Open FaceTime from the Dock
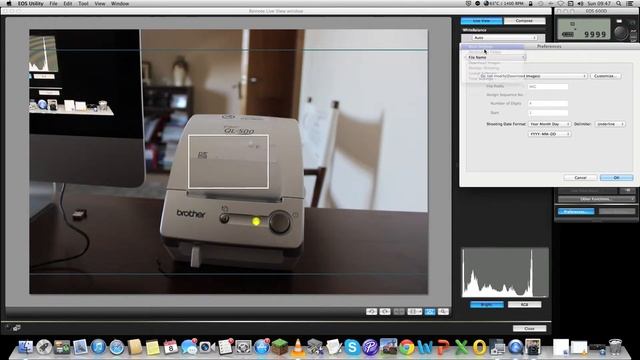The height and width of the screenshot is (360, 640). tap(207, 347)
